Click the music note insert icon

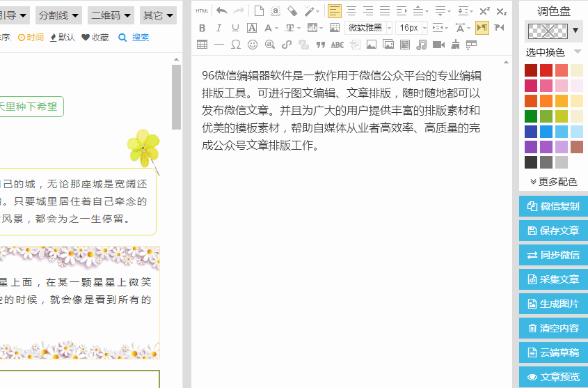[422, 45]
